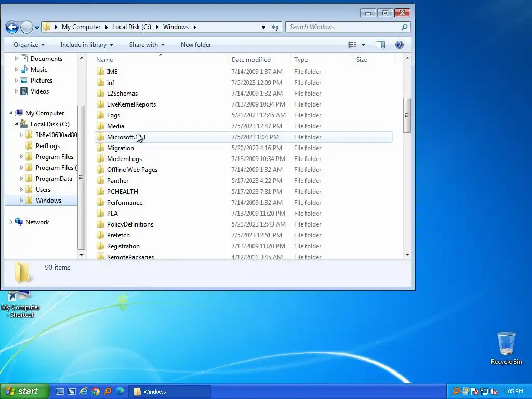532x399 pixels.
Task: Select Pictures library in navigation pane
Action: (42, 81)
